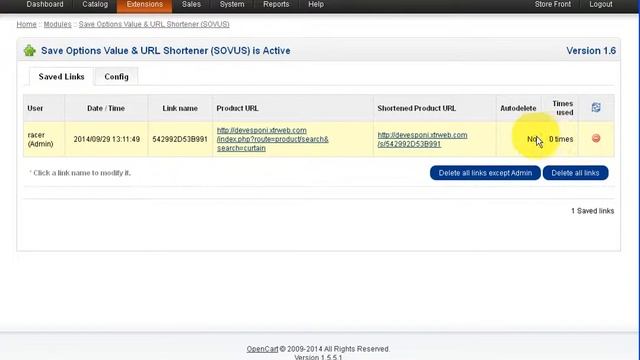
Task: Click the Autodelete No value
Action: click(x=532, y=139)
